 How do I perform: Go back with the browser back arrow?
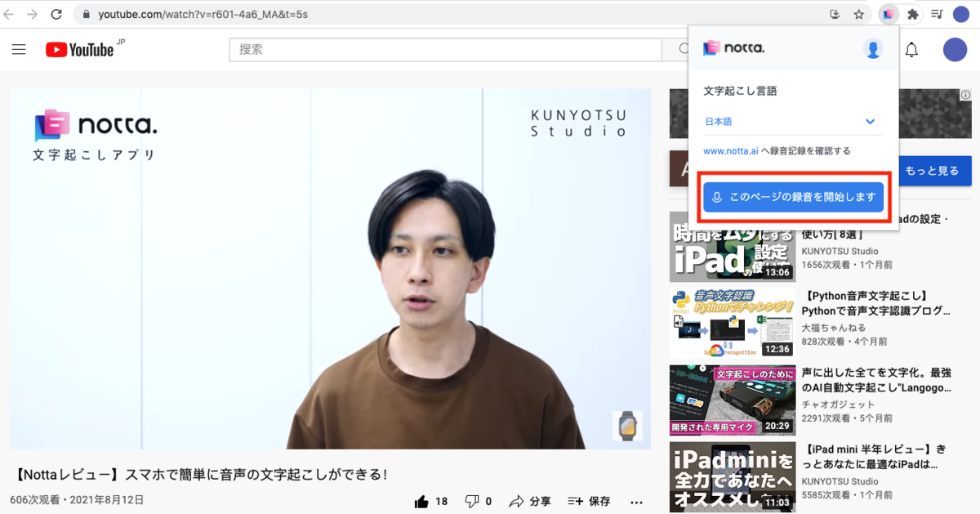9,14
